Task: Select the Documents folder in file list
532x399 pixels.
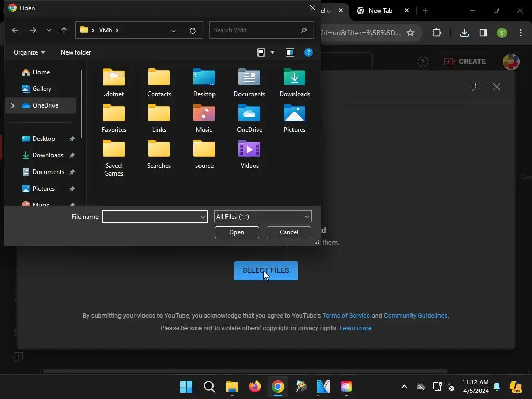Action: coord(249,83)
